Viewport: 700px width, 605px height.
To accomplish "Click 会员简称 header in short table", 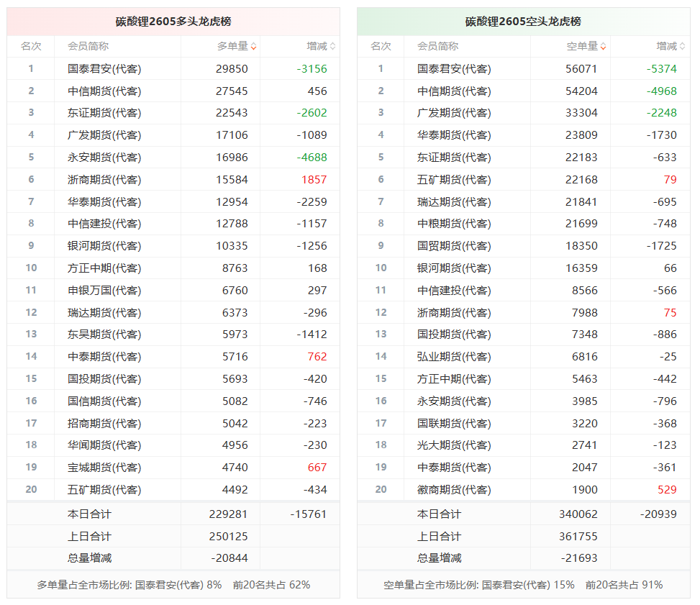I will (x=437, y=46).
